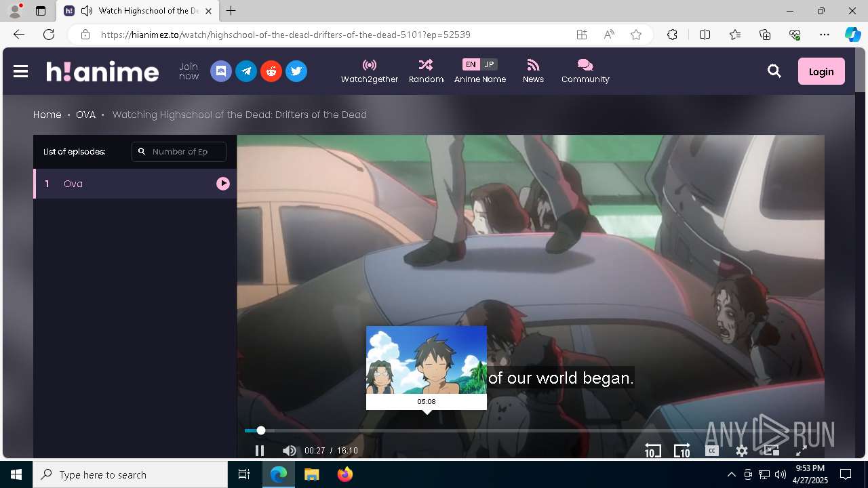Open the News section
The image size is (868, 488).
point(533,71)
